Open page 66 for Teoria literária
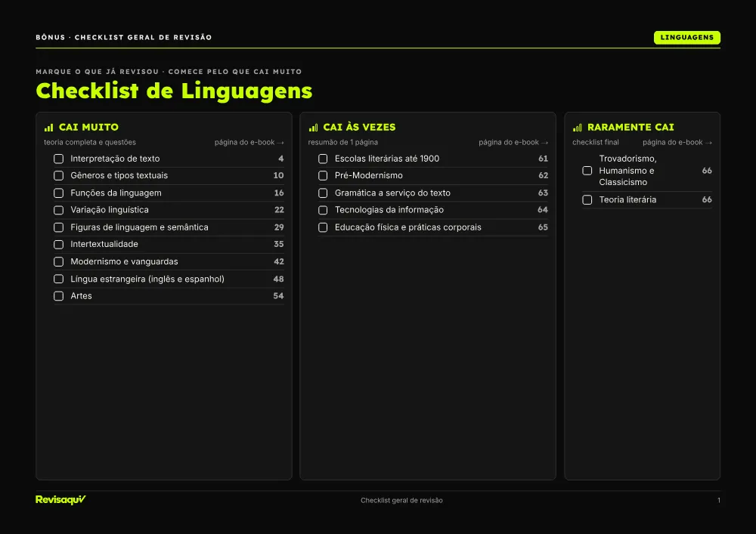This screenshot has height=534, width=756. pos(707,200)
